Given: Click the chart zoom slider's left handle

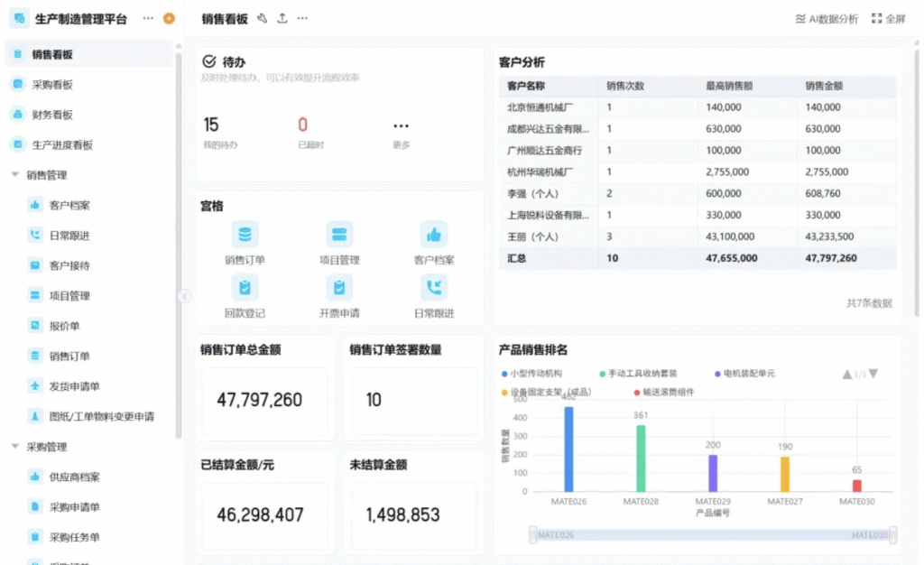Looking at the screenshot, I should 533,535.
